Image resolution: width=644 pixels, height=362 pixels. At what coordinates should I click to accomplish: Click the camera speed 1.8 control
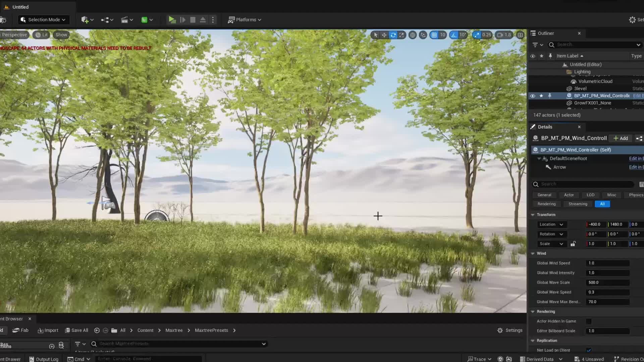coord(504,35)
